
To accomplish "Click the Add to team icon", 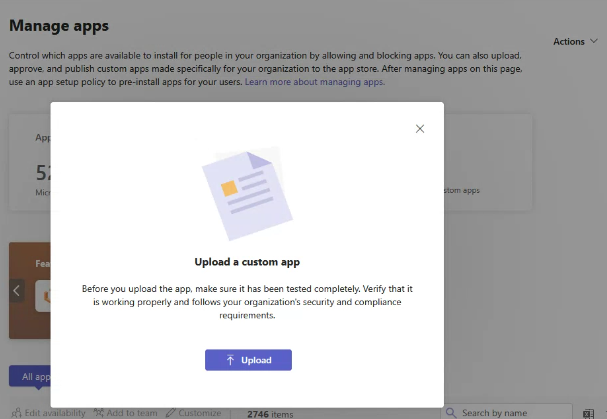I will click(x=98, y=413).
